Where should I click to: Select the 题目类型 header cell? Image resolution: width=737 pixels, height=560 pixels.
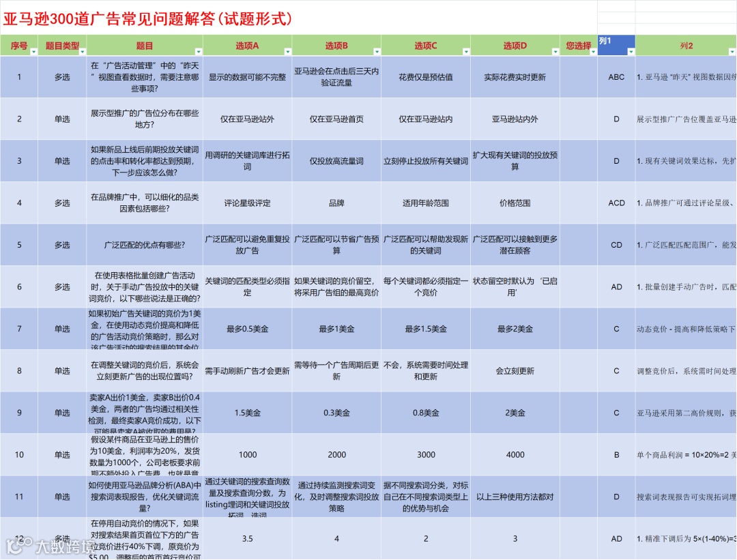(x=62, y=46)
